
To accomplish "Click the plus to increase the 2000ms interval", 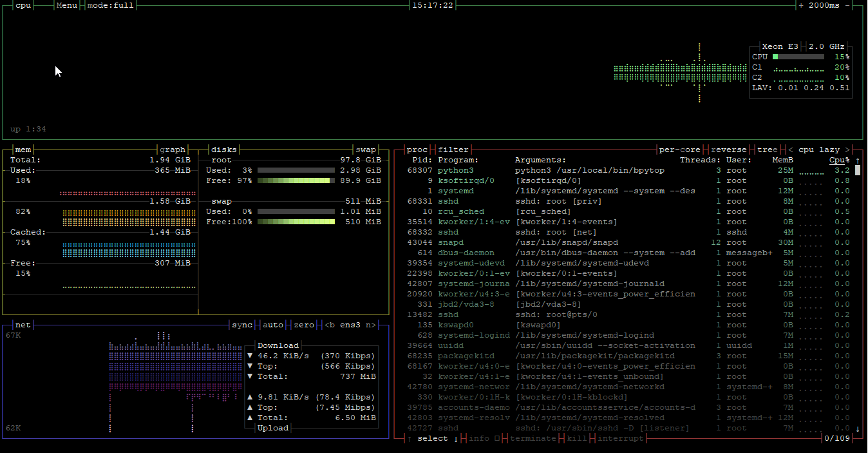I will coord(801,5).
